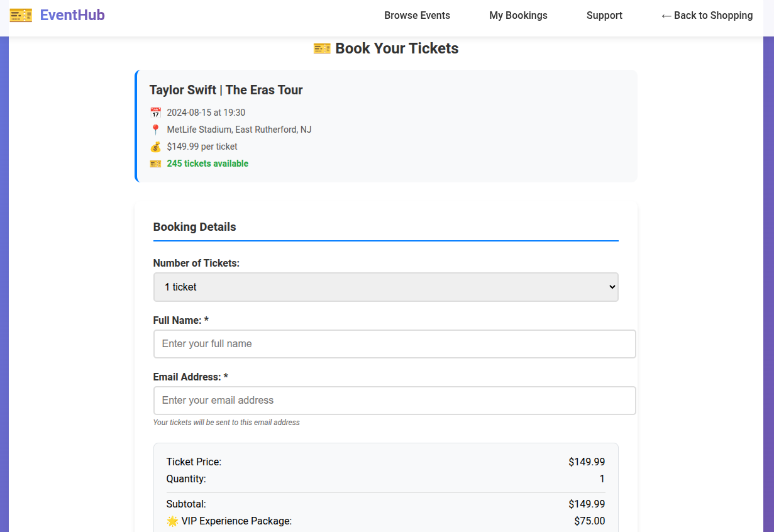Image resolution: width=774 pixels, height=532 pixels.
Task: Click the EventHub brand name link
Action: 72,16
